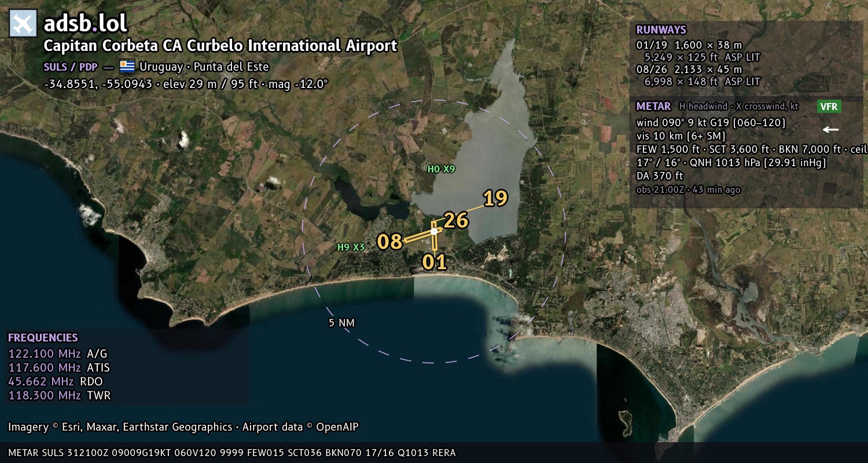Select the raw METAR SULS string
This screenshot has width=868, height=463.
[232, 453]
